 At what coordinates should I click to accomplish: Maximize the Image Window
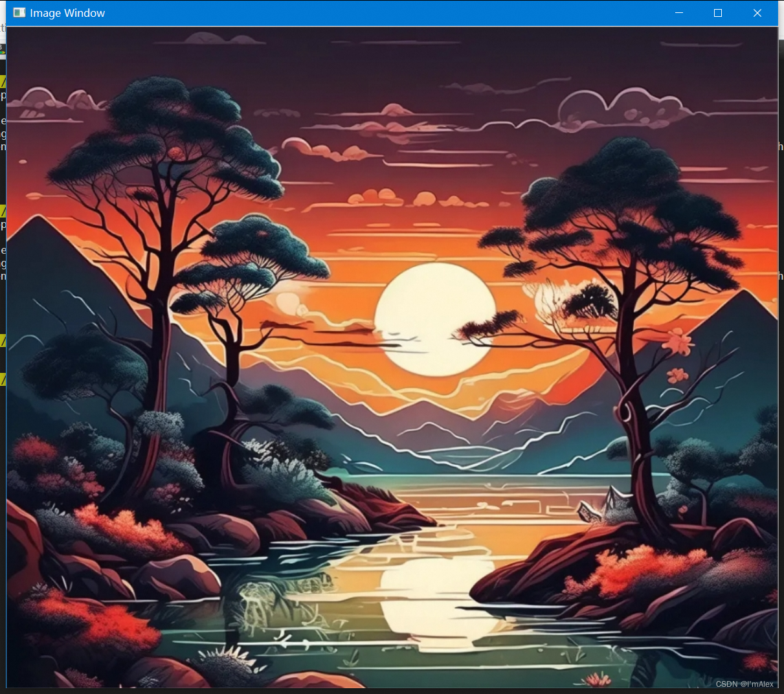(x=718, y=13)
